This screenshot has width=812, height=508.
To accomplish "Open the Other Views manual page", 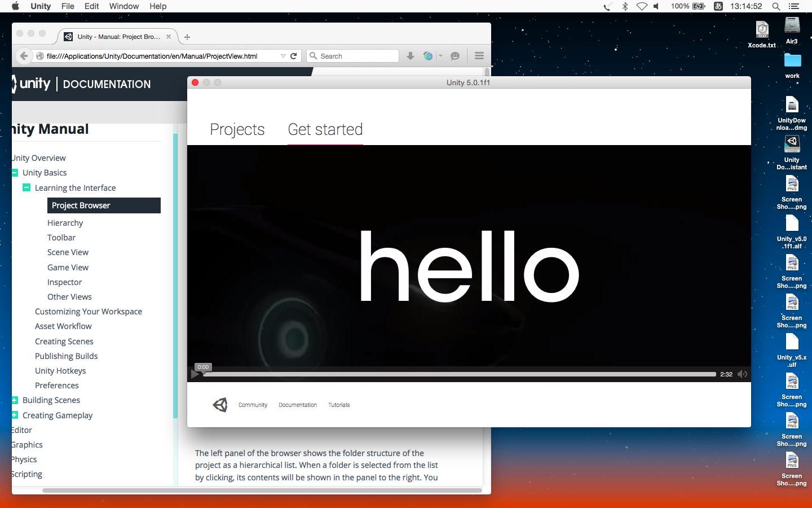I will (x=69, y=297).
